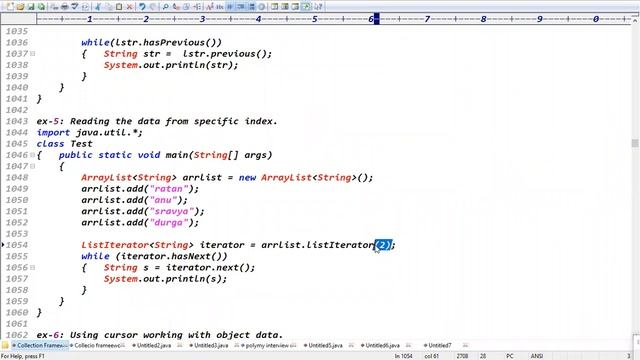Click the Spell check checkmark icon
The height and width of the screenshot is (360, 640).
coord(75,7)
